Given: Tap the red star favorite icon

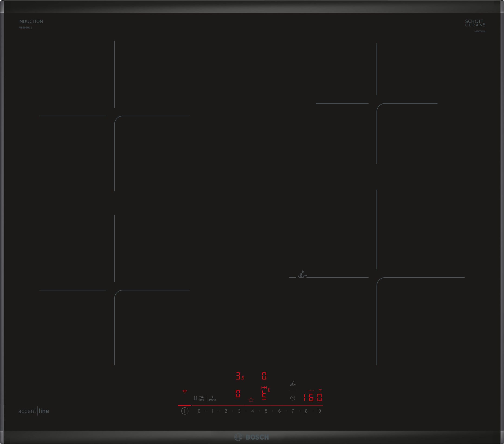Looking at the screenshot, I should coord(251,400).
